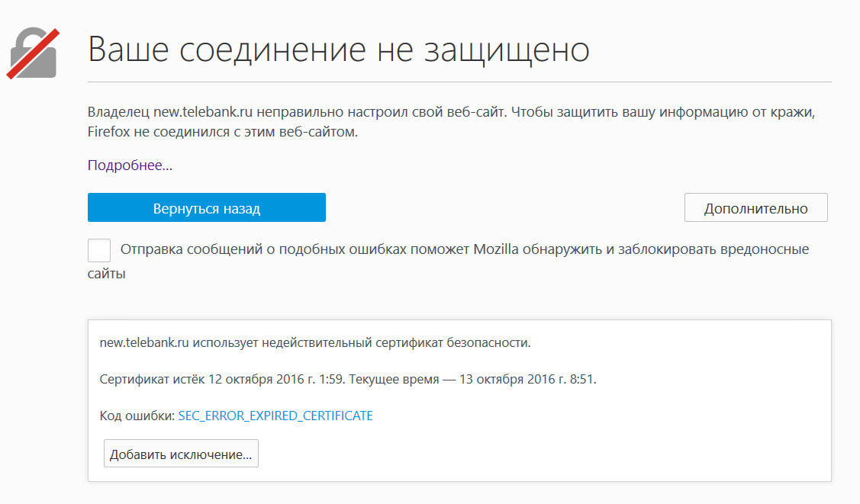Expand the 'Дополнительно' details section

point(755,208)
